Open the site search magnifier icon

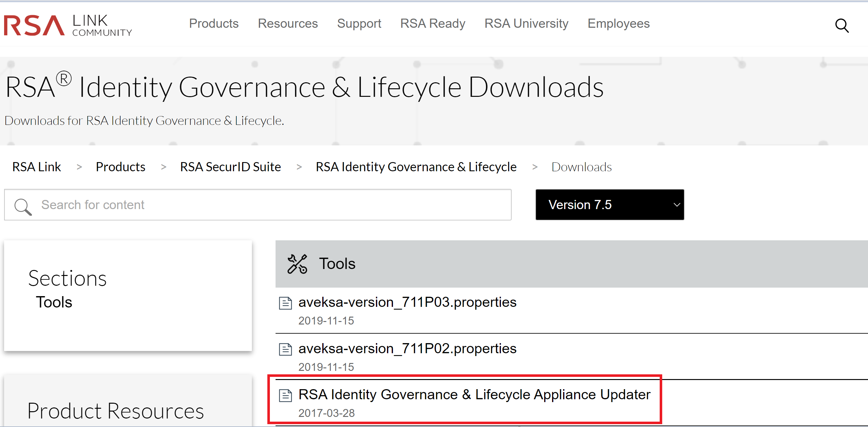point(841,25)
